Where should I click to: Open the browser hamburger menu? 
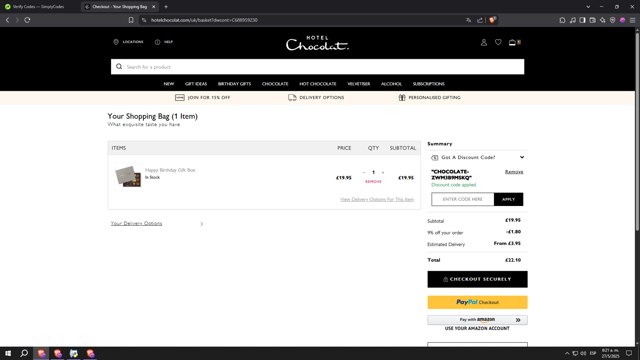point(632,20)
